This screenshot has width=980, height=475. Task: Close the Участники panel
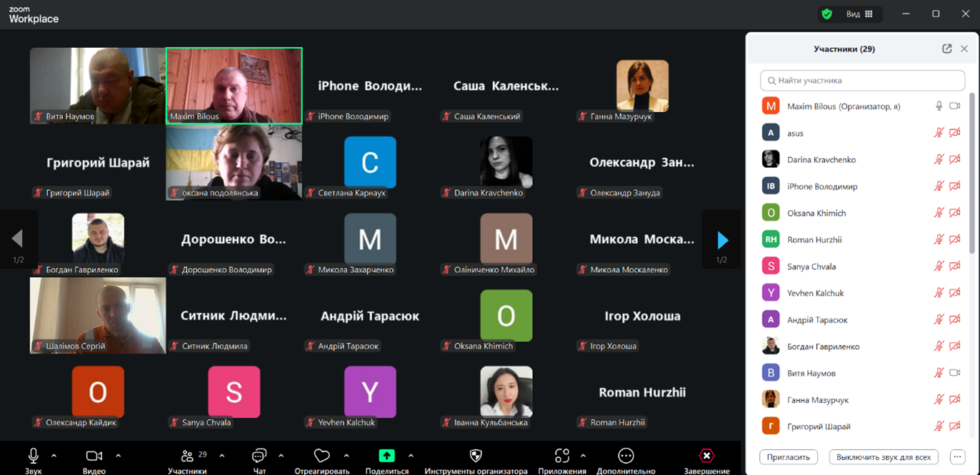coord(964,49)
